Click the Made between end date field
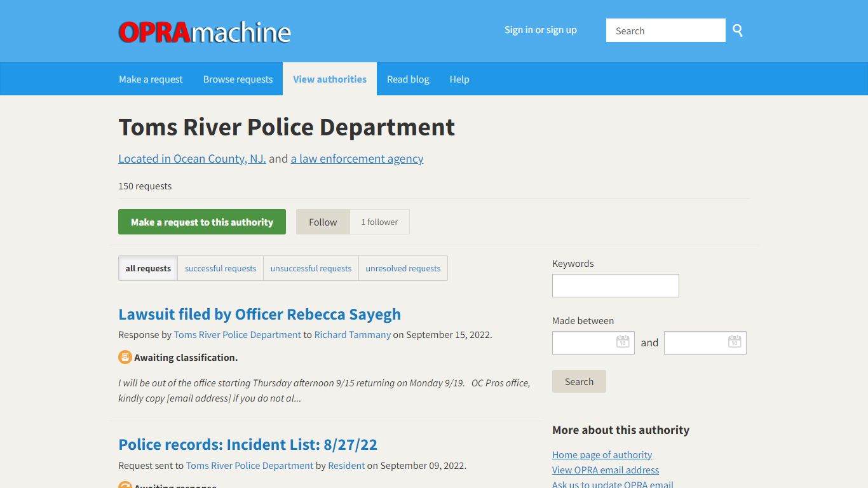This screenshot has width=868, height=488. (705, 342)
